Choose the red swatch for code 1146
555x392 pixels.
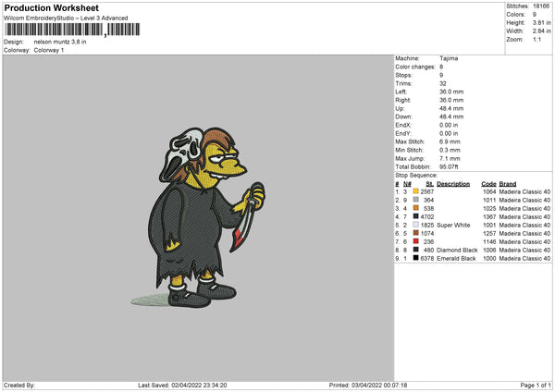click(416, 241)
